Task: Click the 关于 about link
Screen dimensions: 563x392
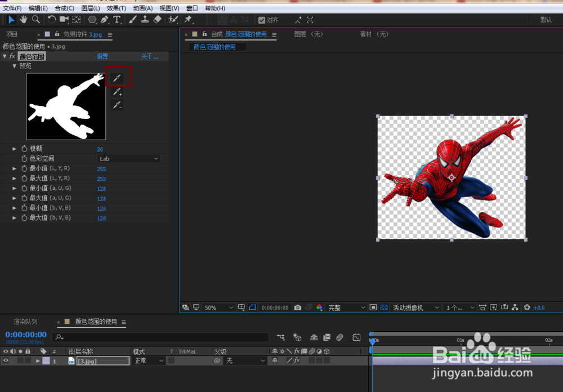Action: [x=149, y=56]
